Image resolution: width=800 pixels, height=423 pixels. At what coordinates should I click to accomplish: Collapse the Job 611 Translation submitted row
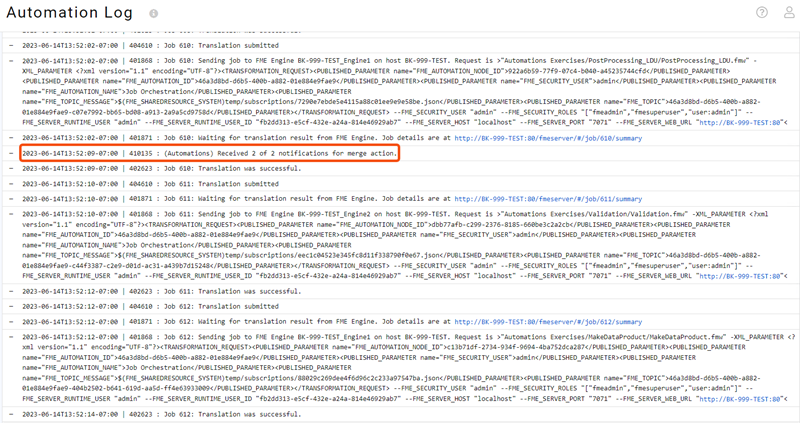11,184
